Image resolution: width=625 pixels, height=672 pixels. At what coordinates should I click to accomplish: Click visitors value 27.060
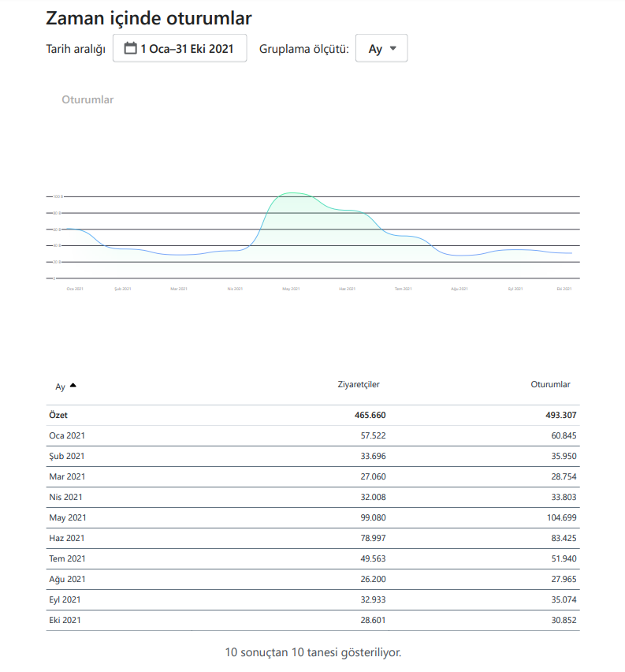click(373, 476)
